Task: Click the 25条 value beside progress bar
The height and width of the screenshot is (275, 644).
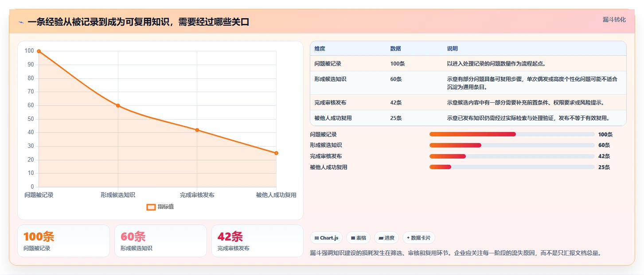Action: coord(604,167)
